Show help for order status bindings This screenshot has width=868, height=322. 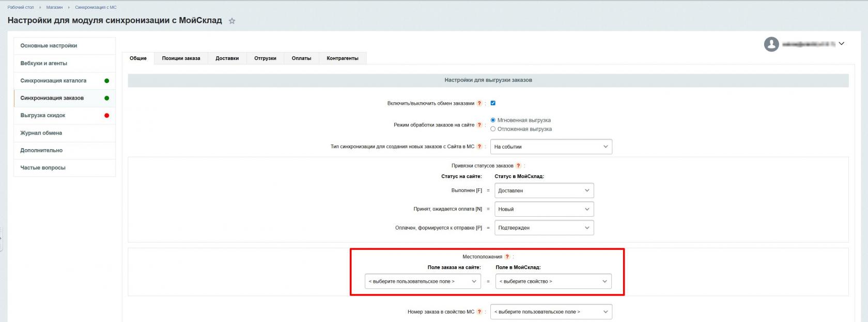pos(518,166)
